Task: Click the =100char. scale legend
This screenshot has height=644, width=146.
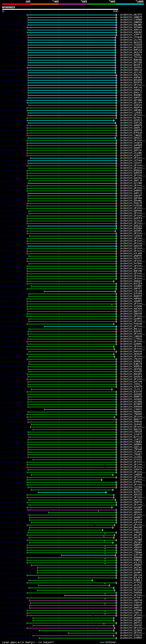Action: [x=109, y=642]
